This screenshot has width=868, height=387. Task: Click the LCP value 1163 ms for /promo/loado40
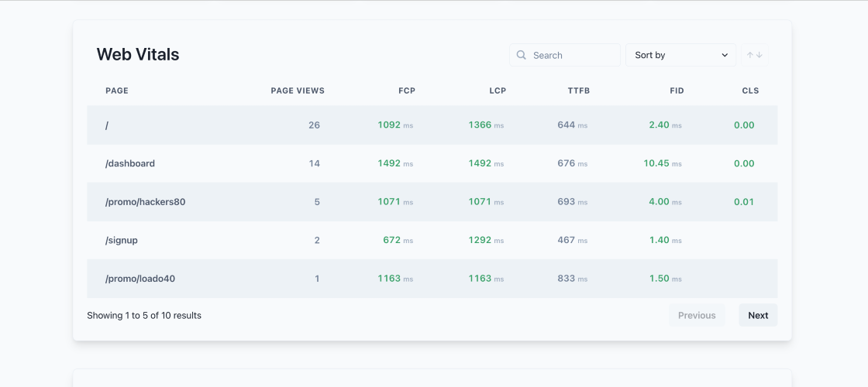(486, 279)
